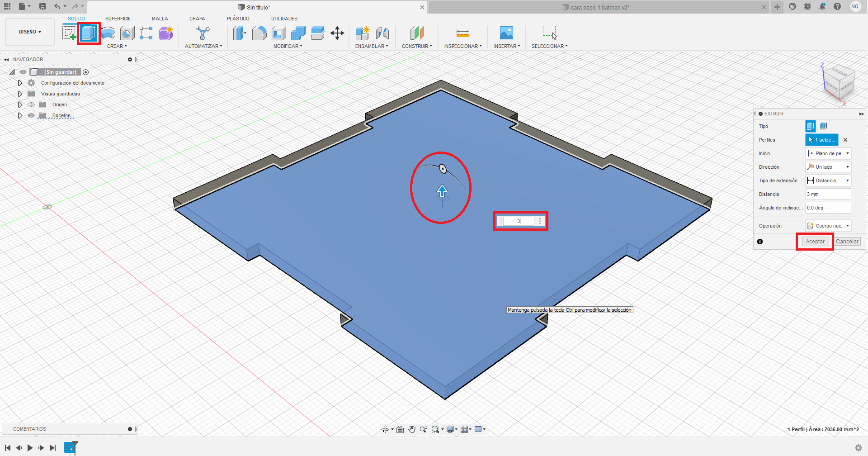The height and width of the screenshot is (456, 868).
Task: Toggle the COMENTARIOS panel pin
Action: point(130,429)
